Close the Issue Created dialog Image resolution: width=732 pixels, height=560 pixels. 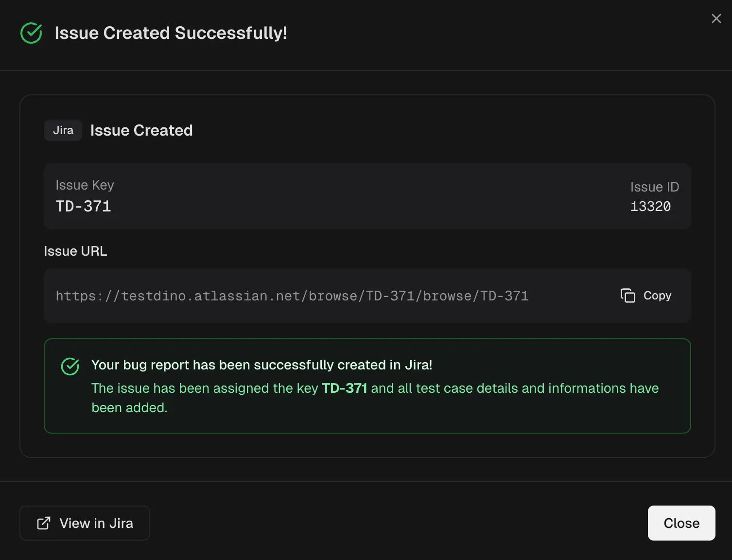coord(681,523)
